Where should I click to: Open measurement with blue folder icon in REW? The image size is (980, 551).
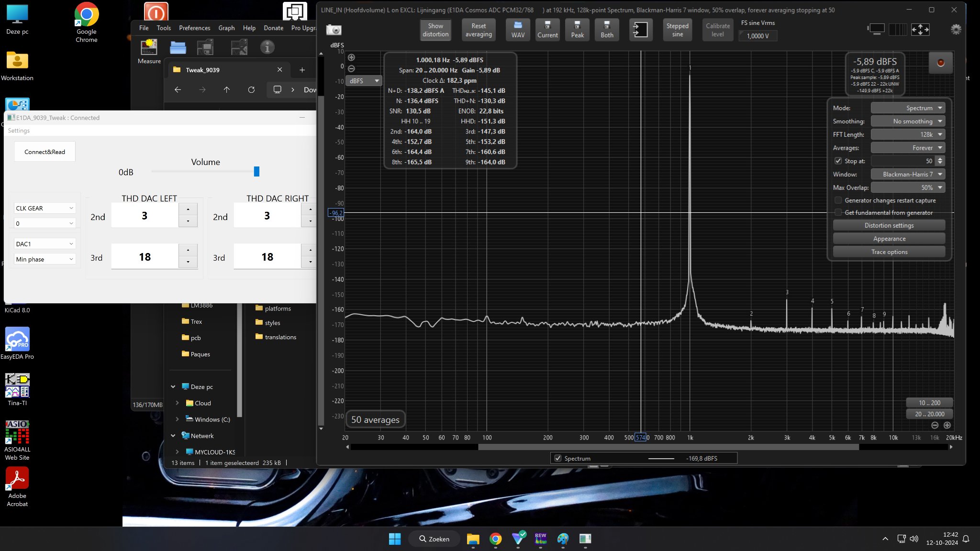pos(178,47)
